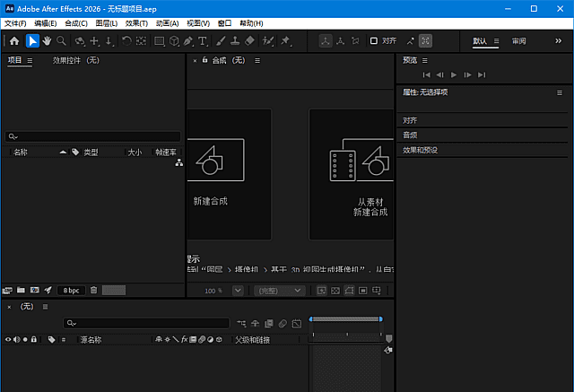
Task: Toggle shy layers switch in timeline
Action: [255, 324]
